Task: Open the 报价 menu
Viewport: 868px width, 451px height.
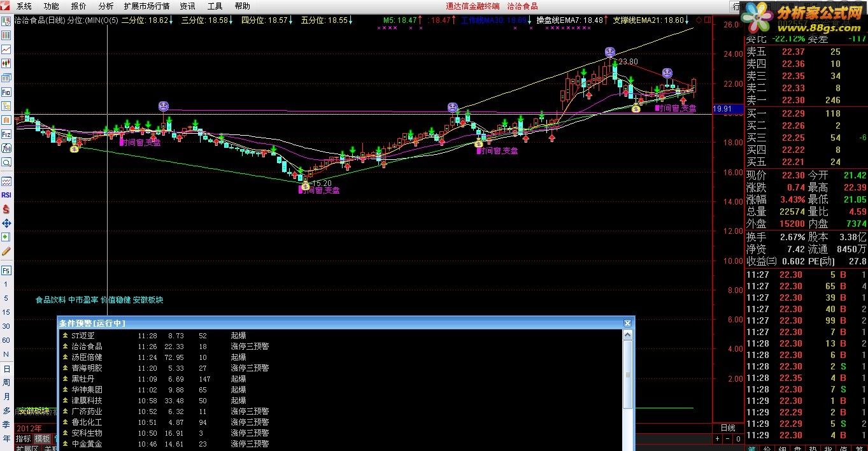Action: tap(79, 6)
